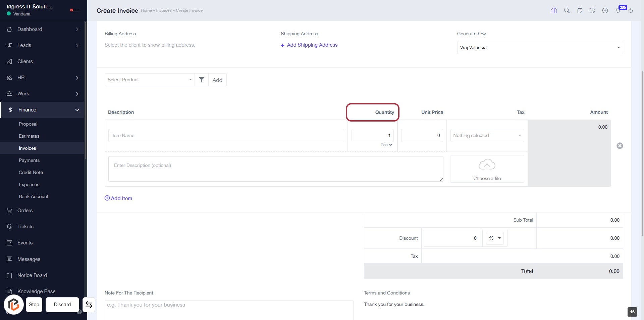Open the Pcs unit selector

[x=386, y=145]
